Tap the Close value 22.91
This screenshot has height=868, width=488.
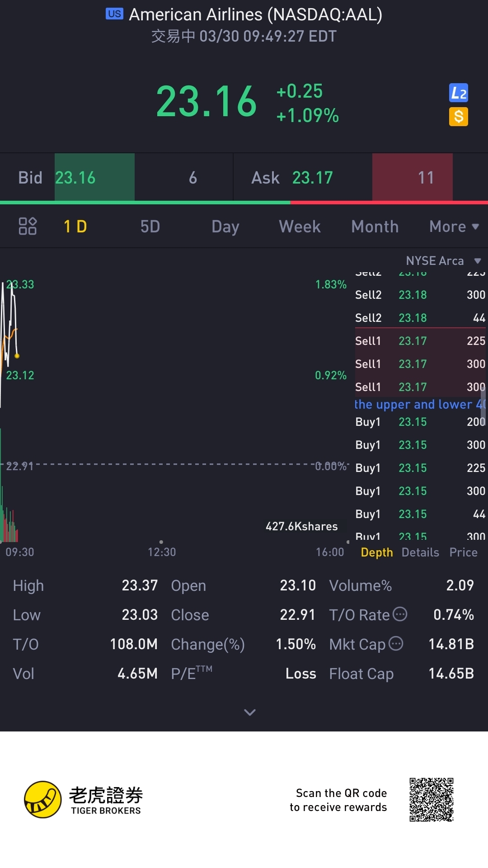pos(298,615)
